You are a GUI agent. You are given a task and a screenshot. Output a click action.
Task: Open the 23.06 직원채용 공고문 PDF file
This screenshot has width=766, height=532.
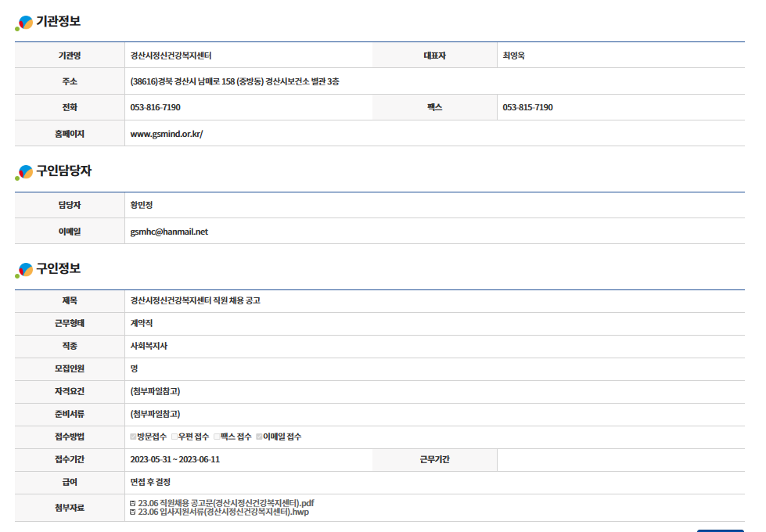tap(226, 503)
